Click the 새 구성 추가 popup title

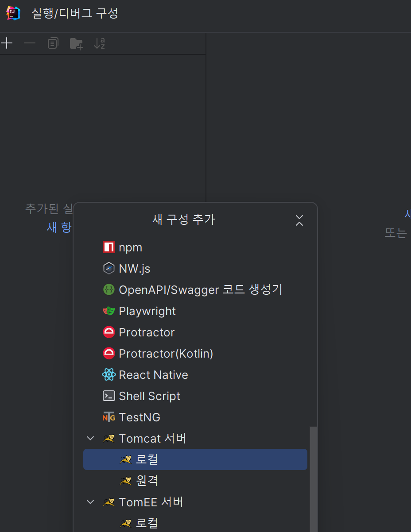pyautogui.click(x=184, y=220)
